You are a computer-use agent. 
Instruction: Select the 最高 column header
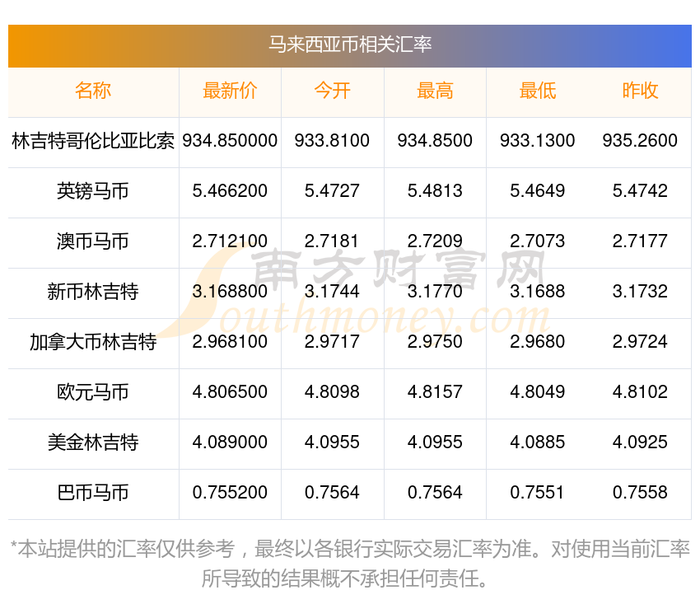click(435, 91)
